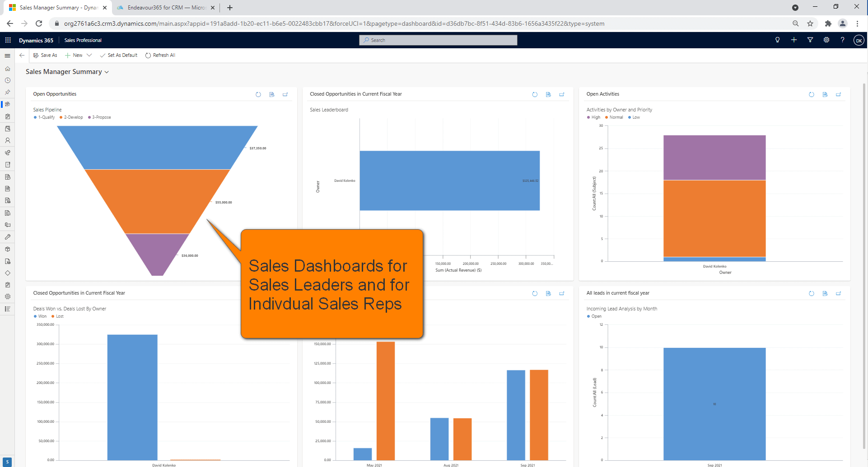
Task: Refresh the Open Opportunities chart
Action: [x=258, y=94]
